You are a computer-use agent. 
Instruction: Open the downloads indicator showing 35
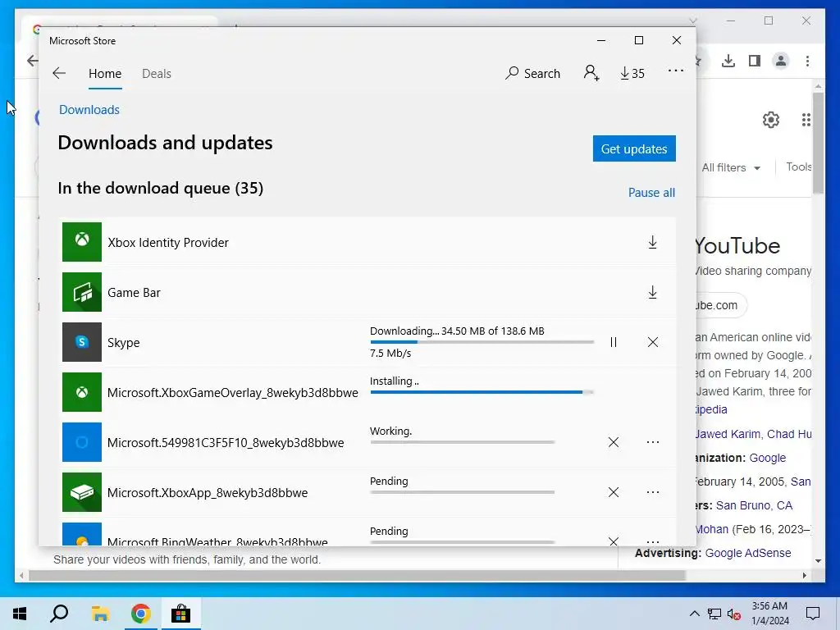pyautogui.click(x=632, y=73)
